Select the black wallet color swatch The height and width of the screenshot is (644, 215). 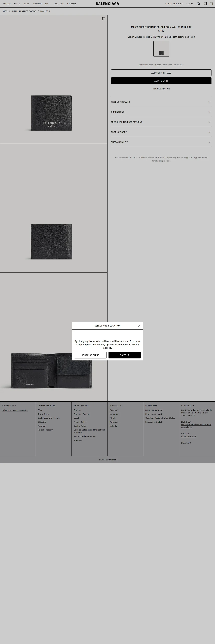point(161,49)
